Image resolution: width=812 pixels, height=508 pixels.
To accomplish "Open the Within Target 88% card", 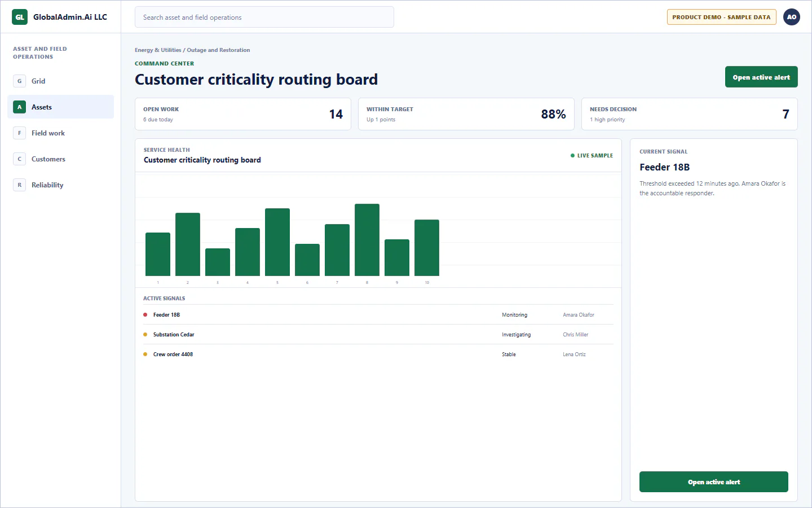I will (x=466, y=114).
